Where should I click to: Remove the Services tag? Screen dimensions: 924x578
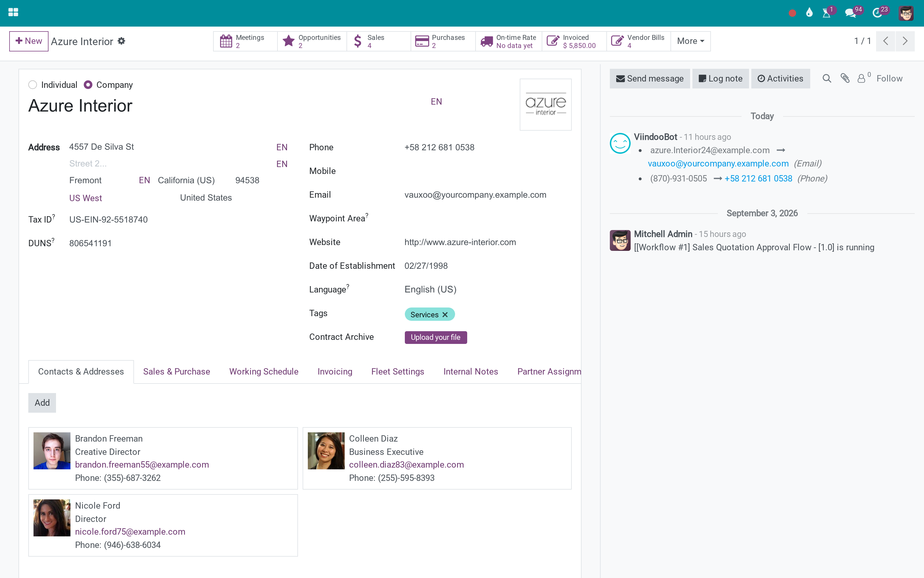445,315
